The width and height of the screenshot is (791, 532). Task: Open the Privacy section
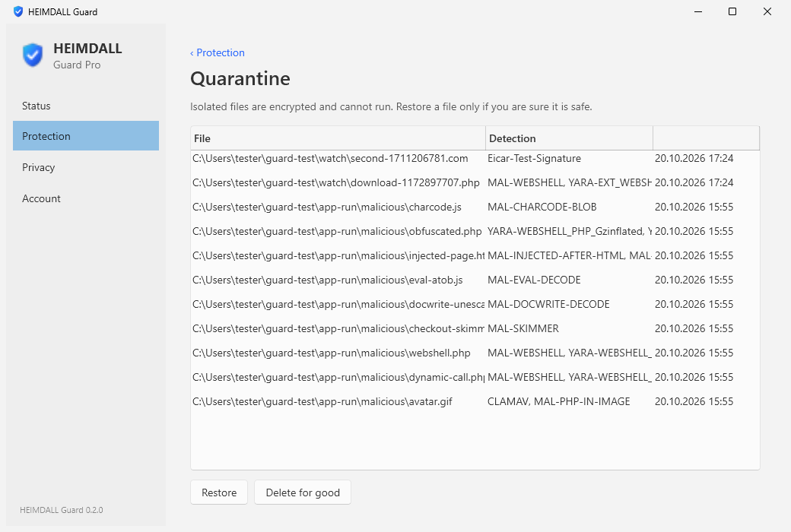(86, 167)
